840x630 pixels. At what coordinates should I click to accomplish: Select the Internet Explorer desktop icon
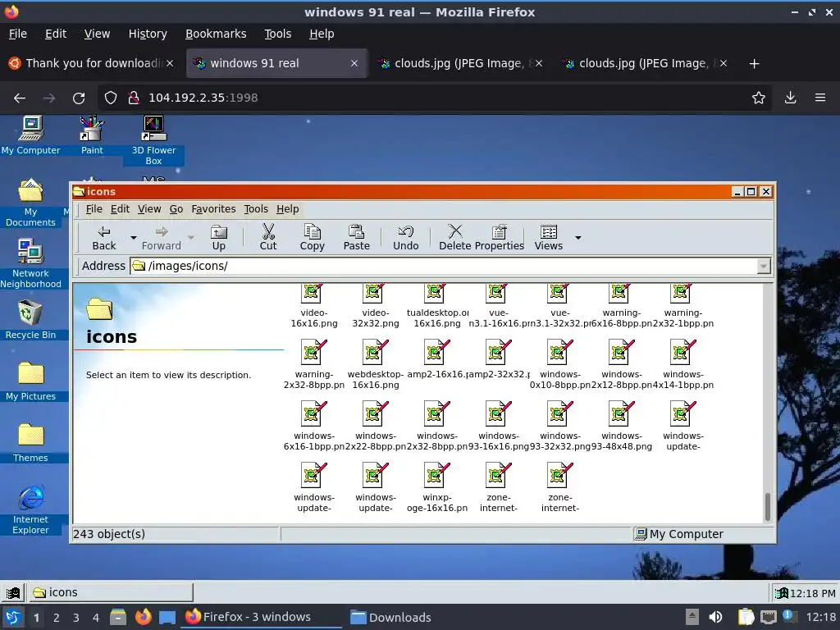(x=30, y=509)
